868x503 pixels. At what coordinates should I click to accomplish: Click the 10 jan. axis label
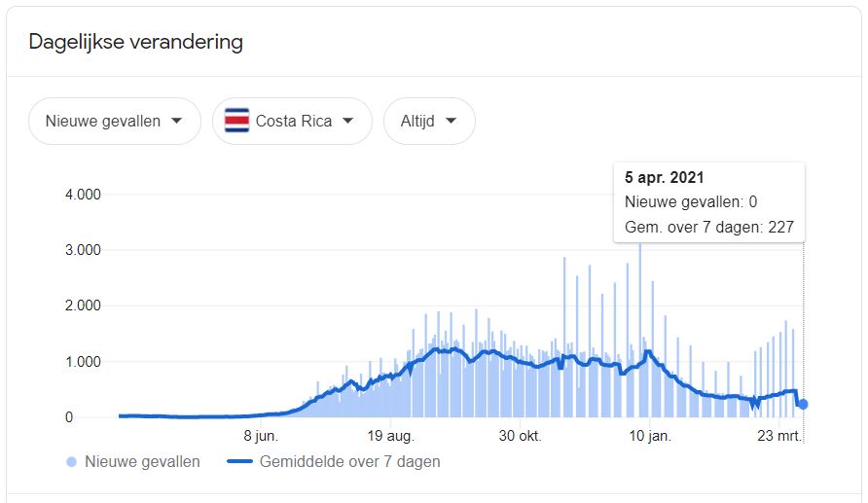pos(650,436)
